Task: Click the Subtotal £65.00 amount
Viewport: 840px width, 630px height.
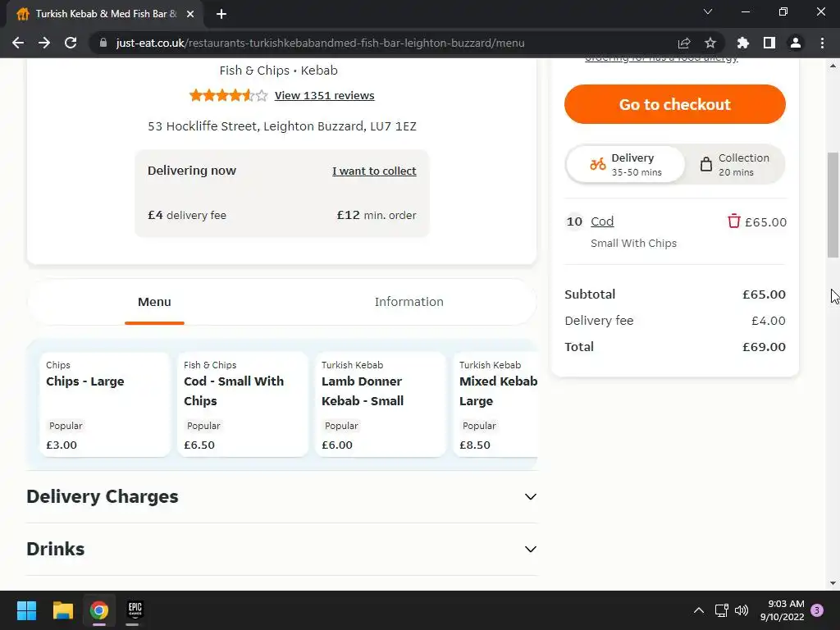Action: coord(764,294)
